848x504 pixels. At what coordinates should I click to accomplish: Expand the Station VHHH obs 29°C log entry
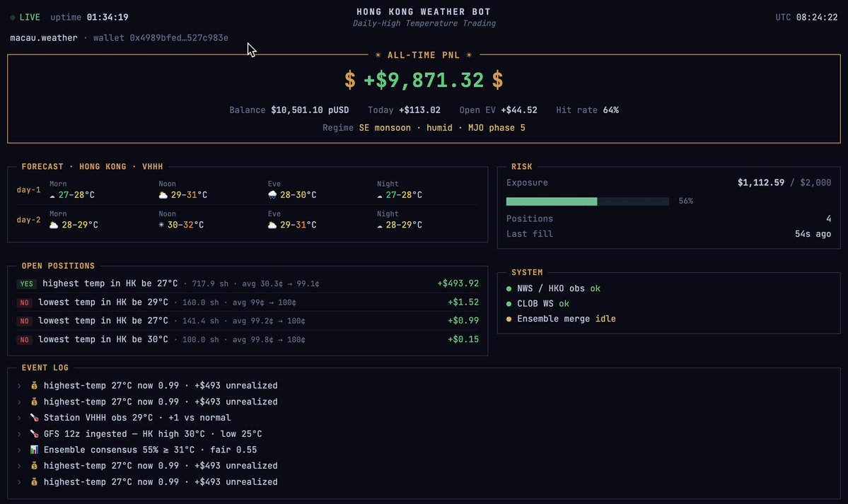[x=20, y=418]
